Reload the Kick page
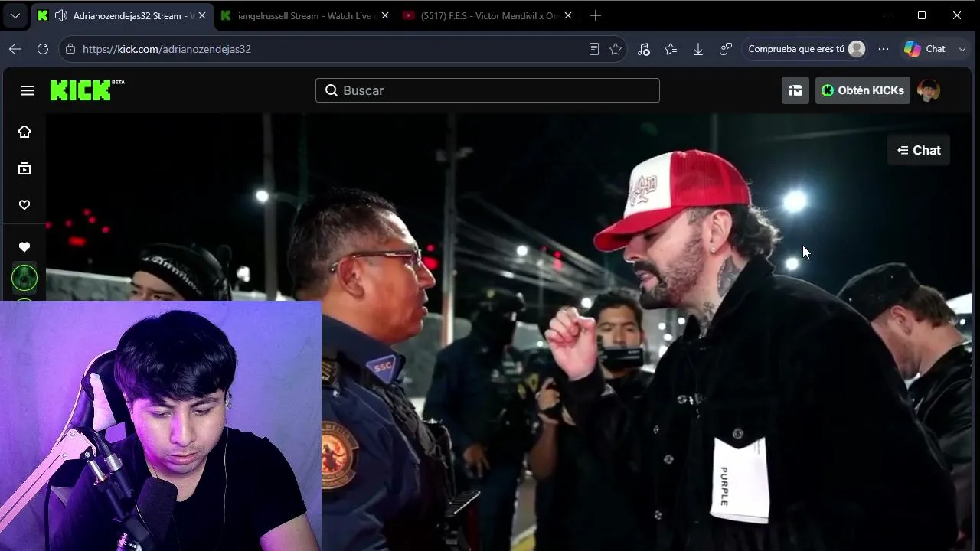 (x=43, y=49)
